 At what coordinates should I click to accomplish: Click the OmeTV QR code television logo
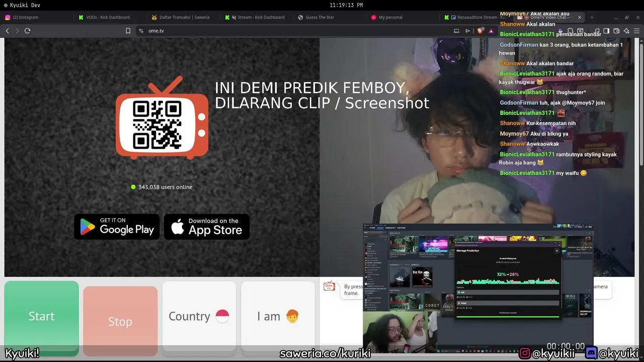(162, 118)
